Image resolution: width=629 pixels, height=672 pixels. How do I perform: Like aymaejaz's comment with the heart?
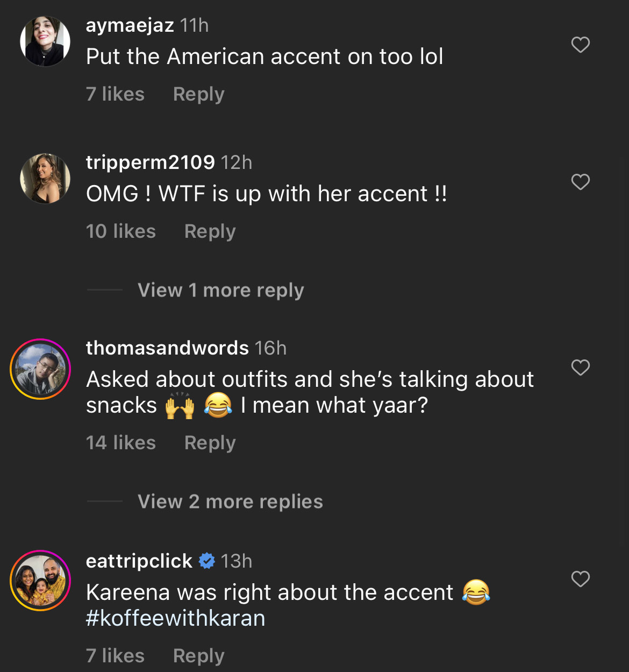pos(580,45)
